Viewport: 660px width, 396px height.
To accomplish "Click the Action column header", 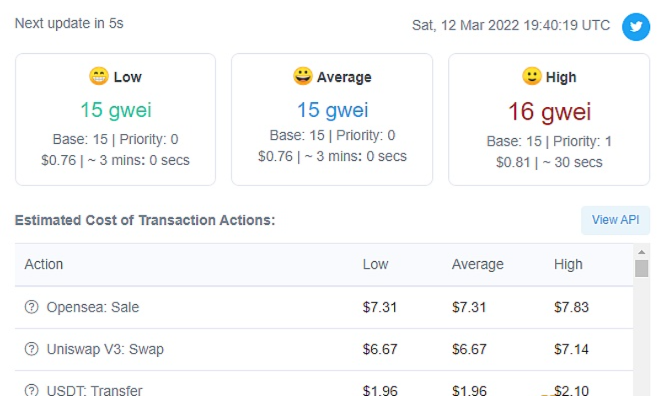I will click(44, 264).
